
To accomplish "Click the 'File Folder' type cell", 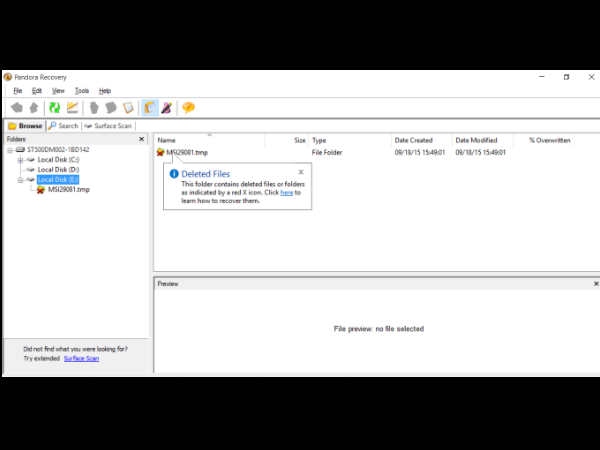I will 327,152.
